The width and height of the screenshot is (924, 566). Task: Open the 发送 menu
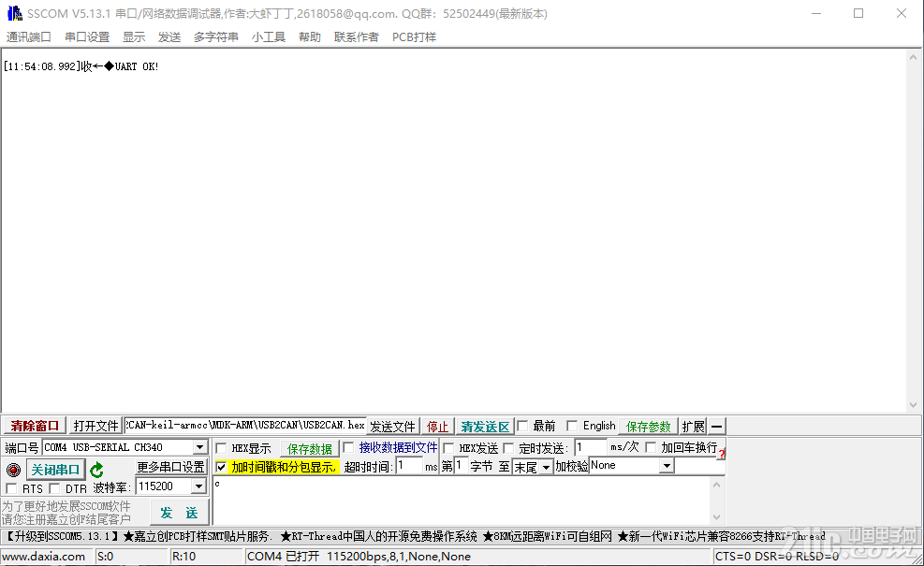(x=169, y=37)
